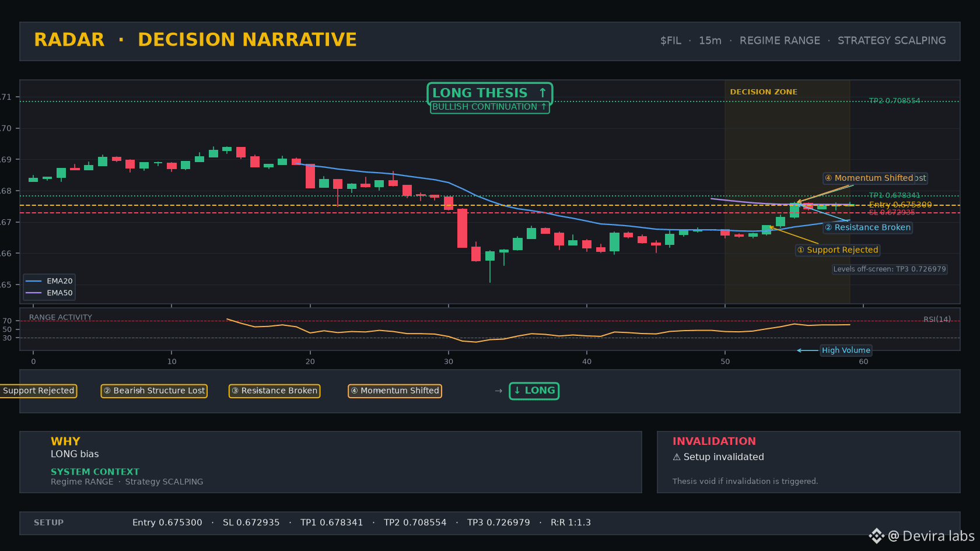Select the LONG decision button
Viewport: 980px width, 551px height.
(x=534, y=391)
